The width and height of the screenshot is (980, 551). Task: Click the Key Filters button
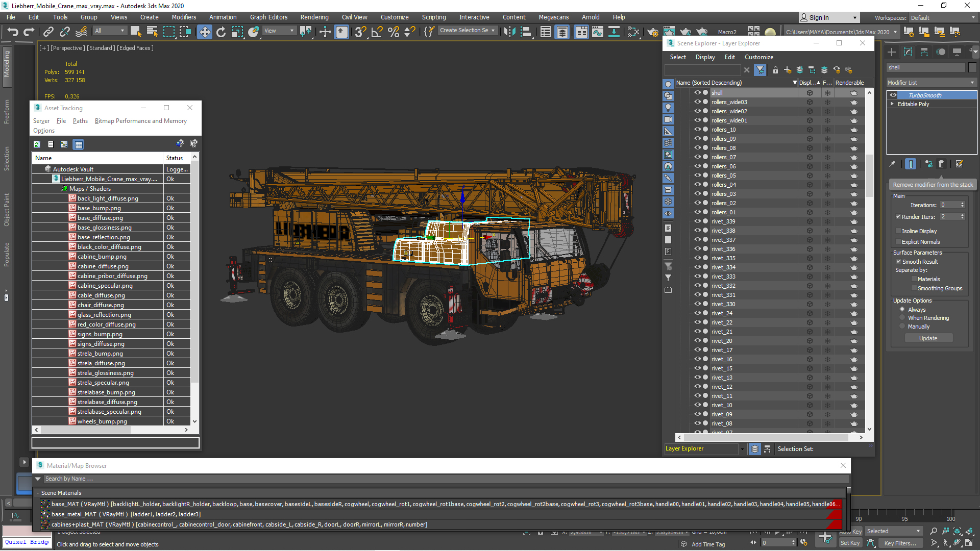900,543
